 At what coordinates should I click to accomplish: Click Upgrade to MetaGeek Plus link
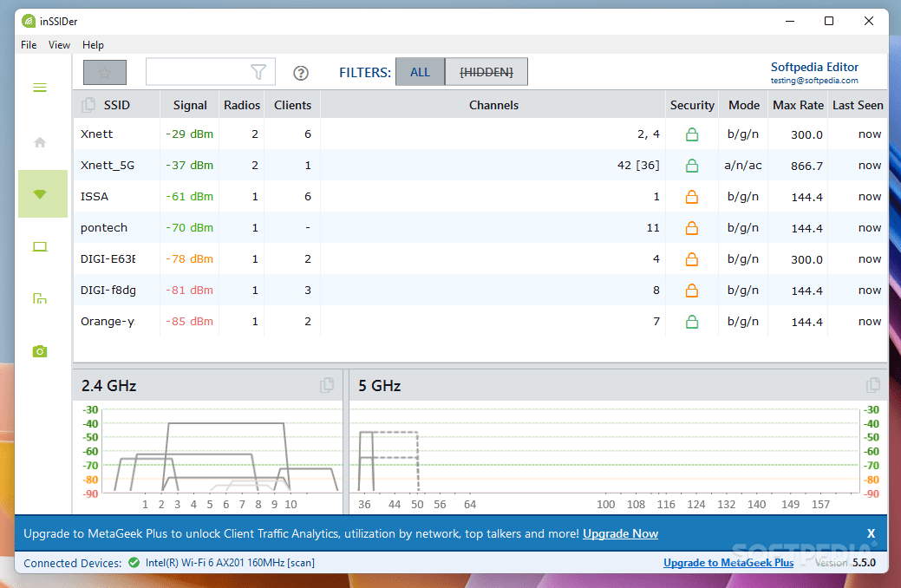[x=728, y=563]
